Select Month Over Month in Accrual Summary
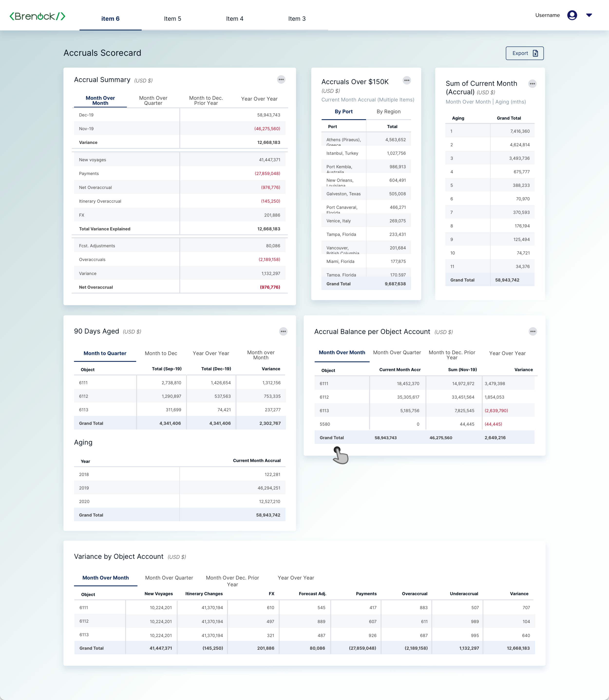 [100, 101]
